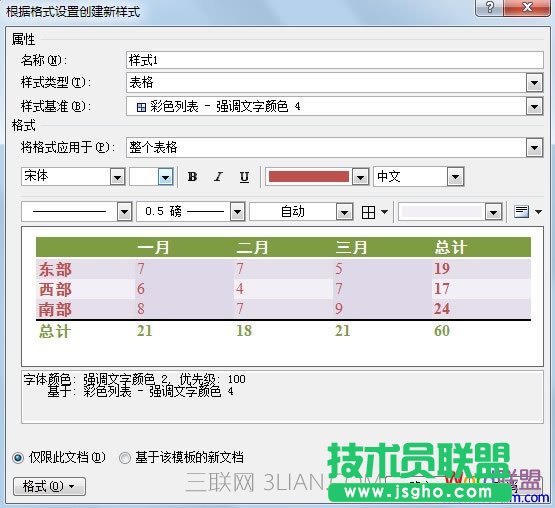Click the table style preview area

pos(282,297)
